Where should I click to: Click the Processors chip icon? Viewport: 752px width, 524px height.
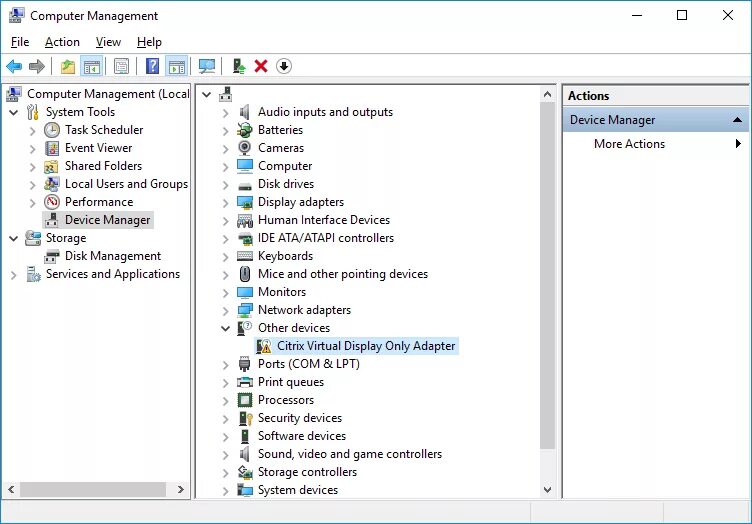(245, 400)
